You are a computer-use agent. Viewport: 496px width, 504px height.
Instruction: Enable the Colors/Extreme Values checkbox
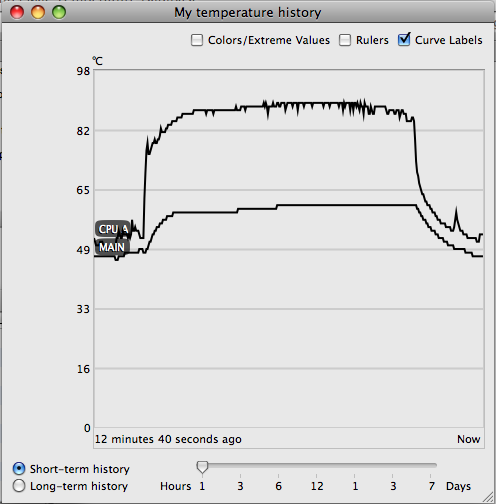click(197, 40)
